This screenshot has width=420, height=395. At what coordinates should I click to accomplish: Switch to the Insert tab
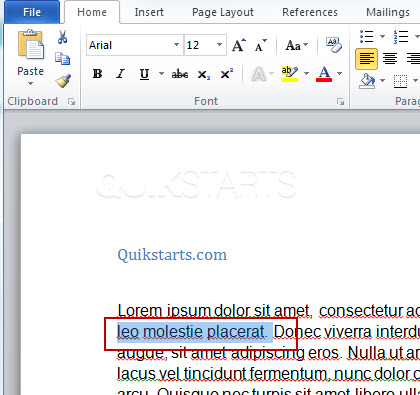[149, 12]
